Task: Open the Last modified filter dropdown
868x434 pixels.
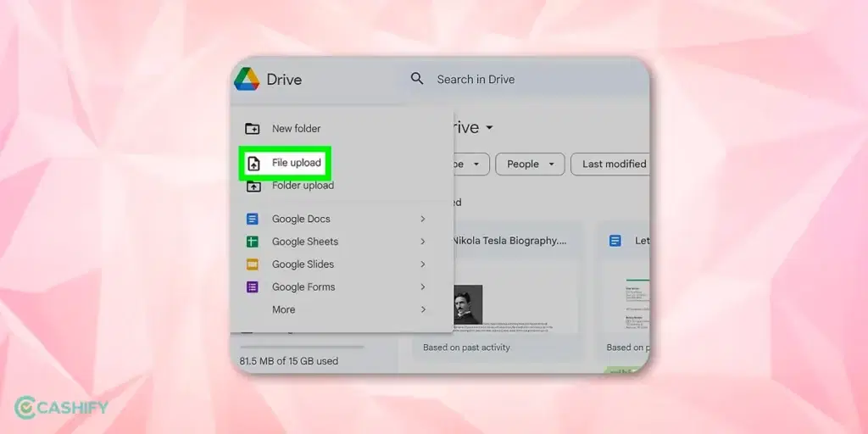Action: tap(610, 164)
